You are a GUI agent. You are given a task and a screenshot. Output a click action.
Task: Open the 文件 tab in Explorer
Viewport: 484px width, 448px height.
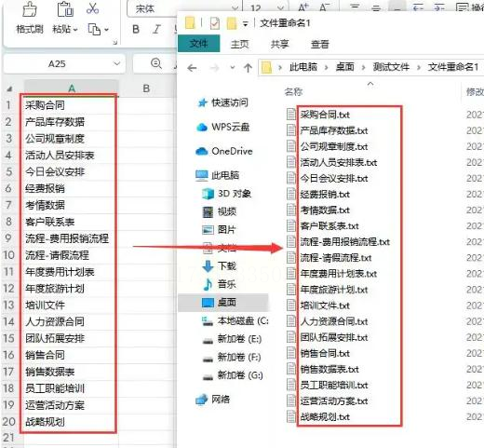[x=198, y=44]
